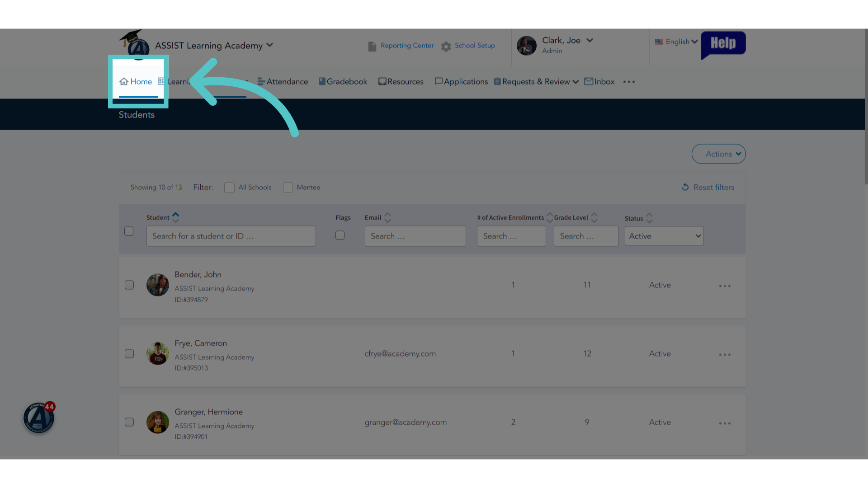Click Joe Clark's profile avatar

pyautogui.click(x=527, y=46)
